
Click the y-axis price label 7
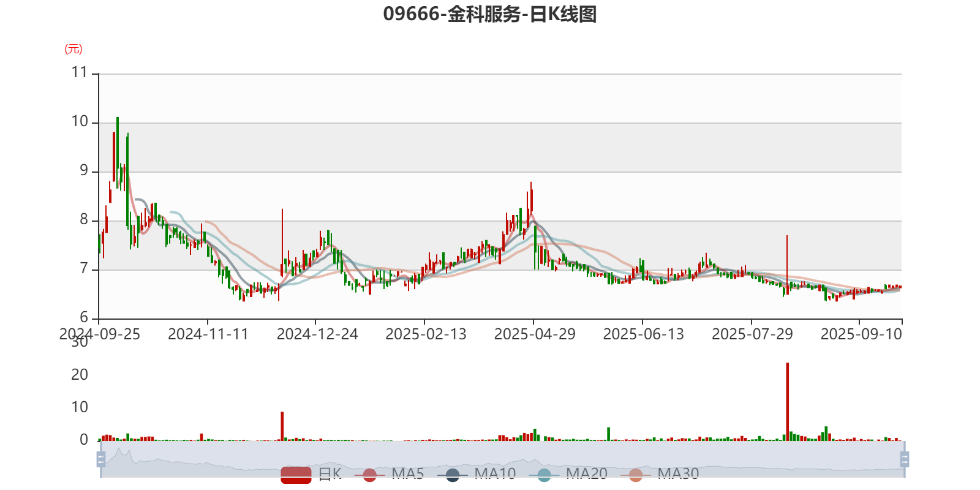84,268
